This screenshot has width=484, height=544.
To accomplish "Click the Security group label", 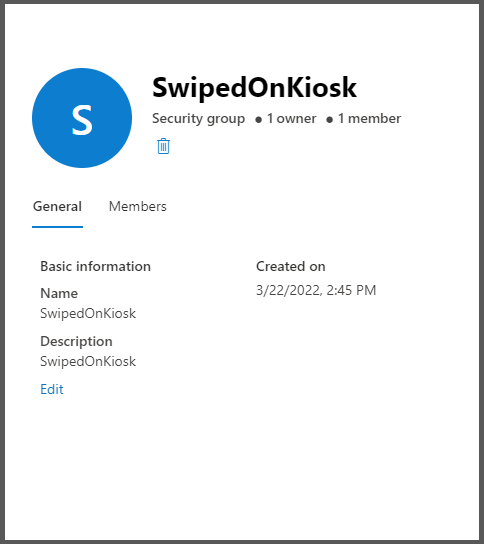I will [x=198, y=119].
